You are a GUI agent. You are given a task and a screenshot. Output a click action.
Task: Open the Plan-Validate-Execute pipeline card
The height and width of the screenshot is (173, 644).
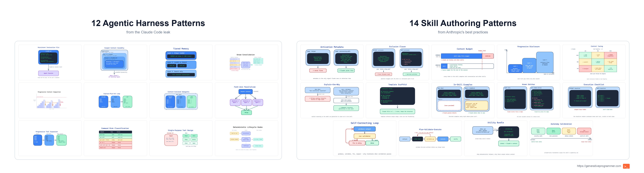tap(430, 138)
